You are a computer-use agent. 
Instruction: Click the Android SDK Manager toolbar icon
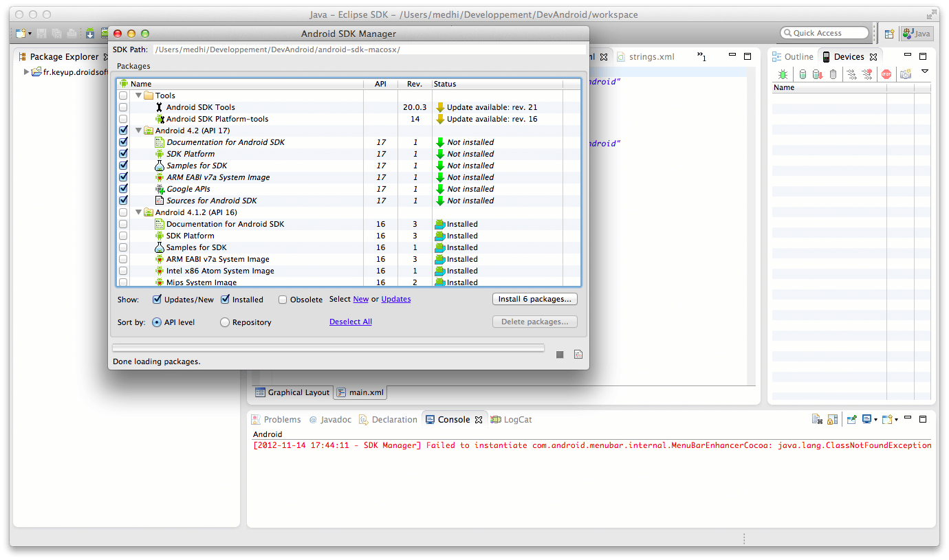point(90,34)
